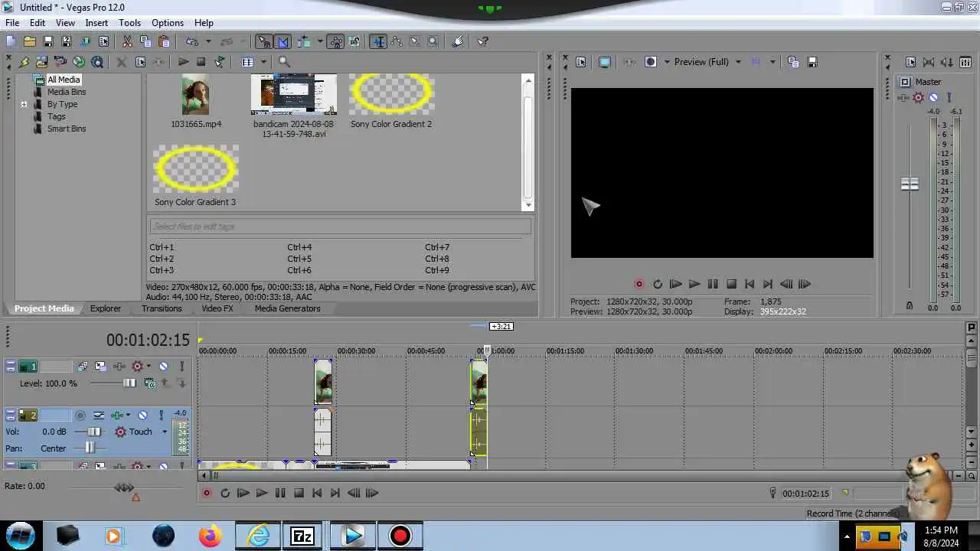980x551 pixels.
Task: Click the New project icon in main toolbar
Action: coord(11,41)
